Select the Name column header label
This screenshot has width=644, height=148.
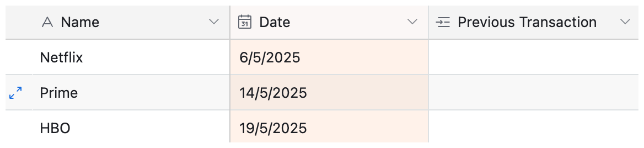click(80, 22)
